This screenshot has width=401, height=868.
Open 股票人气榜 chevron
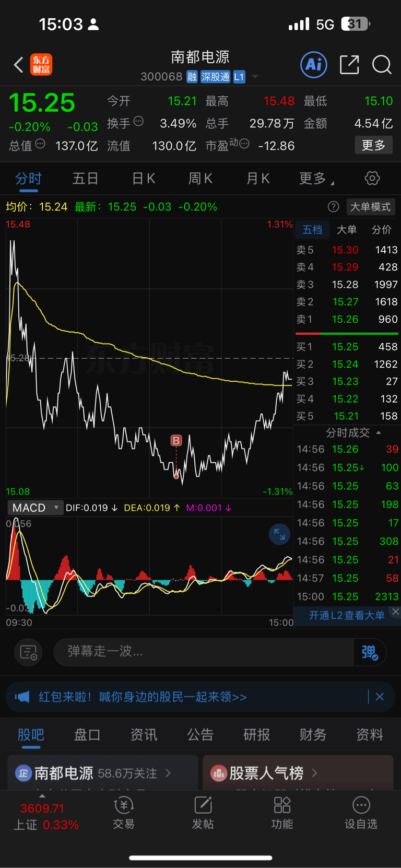[314, 772]
